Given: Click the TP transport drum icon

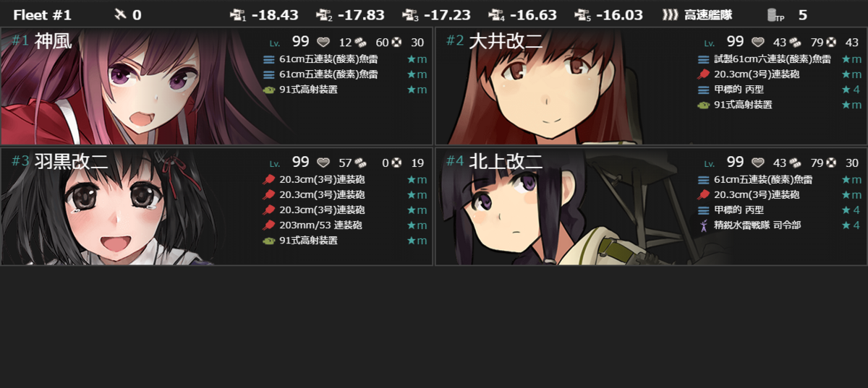Looking at the screenshot, I should coord(775,15).
